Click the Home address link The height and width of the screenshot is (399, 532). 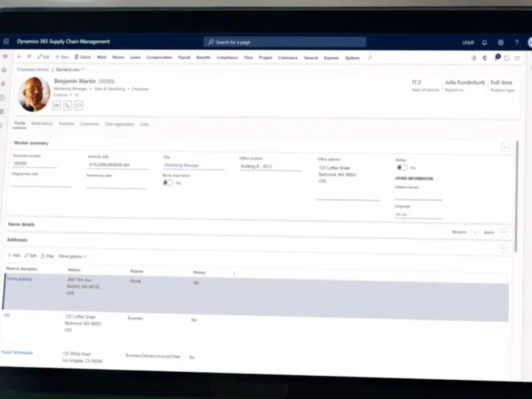[19, 279]
